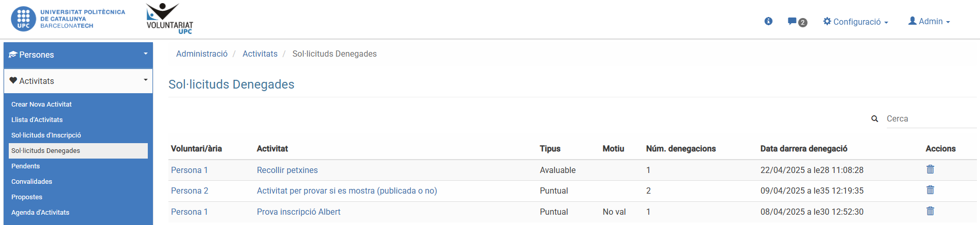The width and height of the screenshot is (980, 225).
Task: Click Persona 2 volunteer link
Action: [x=190, y=191]
